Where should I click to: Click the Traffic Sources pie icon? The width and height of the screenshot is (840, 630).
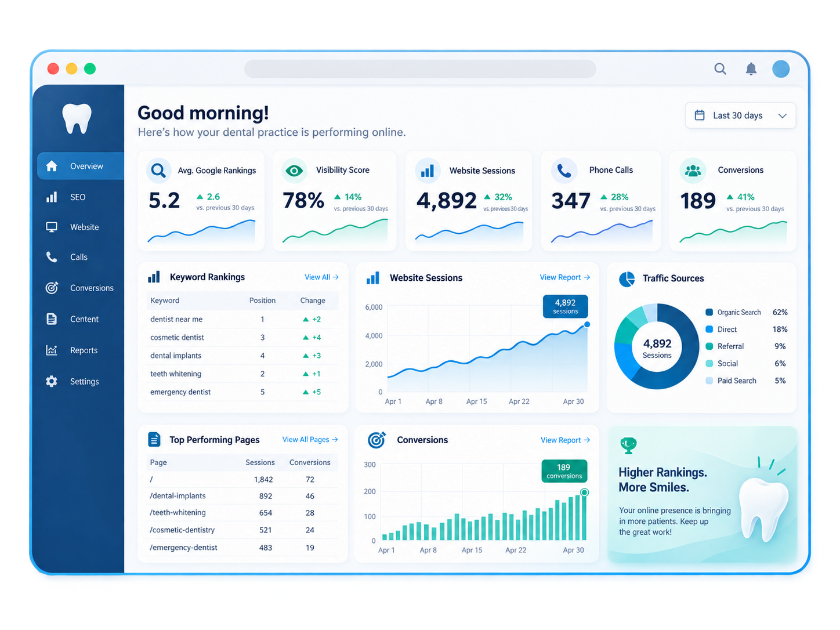627,279
